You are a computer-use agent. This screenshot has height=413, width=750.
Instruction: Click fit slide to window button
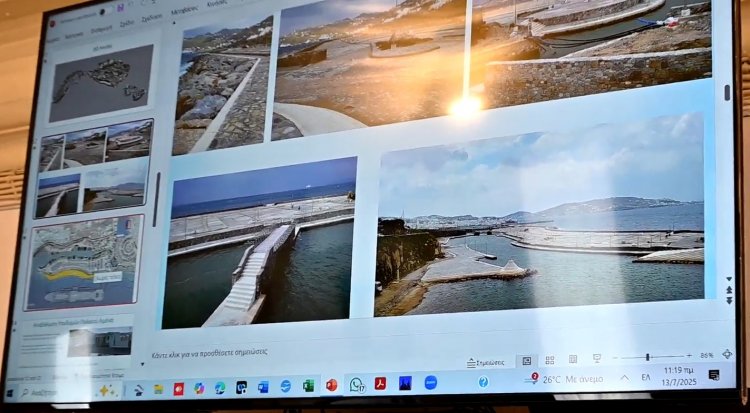pos(727,353)
